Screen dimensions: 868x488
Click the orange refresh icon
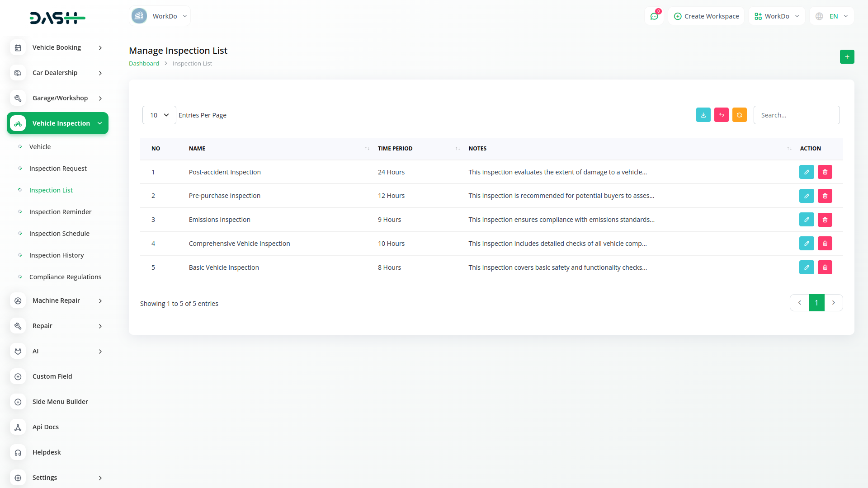tap(739, 115)
